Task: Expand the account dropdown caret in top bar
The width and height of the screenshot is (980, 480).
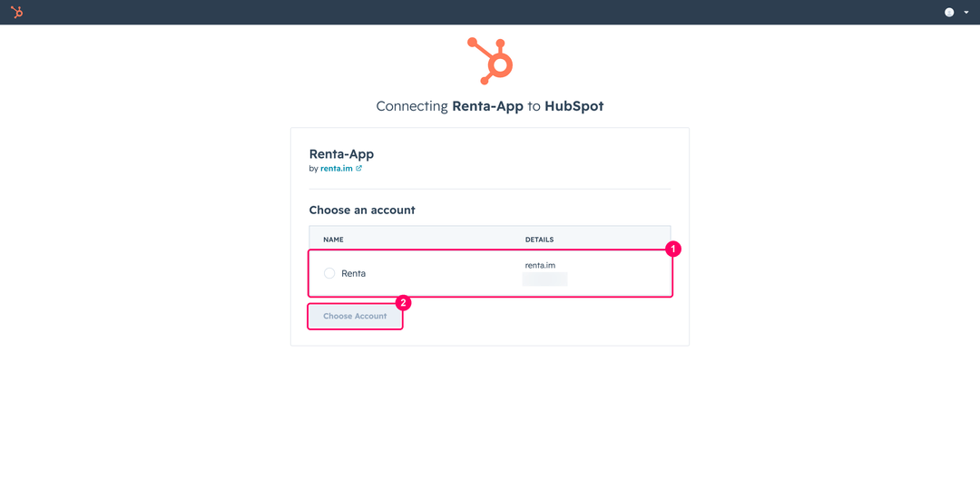Action: [966, 13]
